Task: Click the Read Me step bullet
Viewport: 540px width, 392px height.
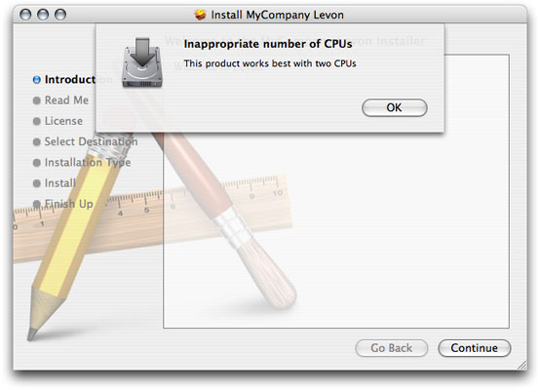Action: click(36, 100)
